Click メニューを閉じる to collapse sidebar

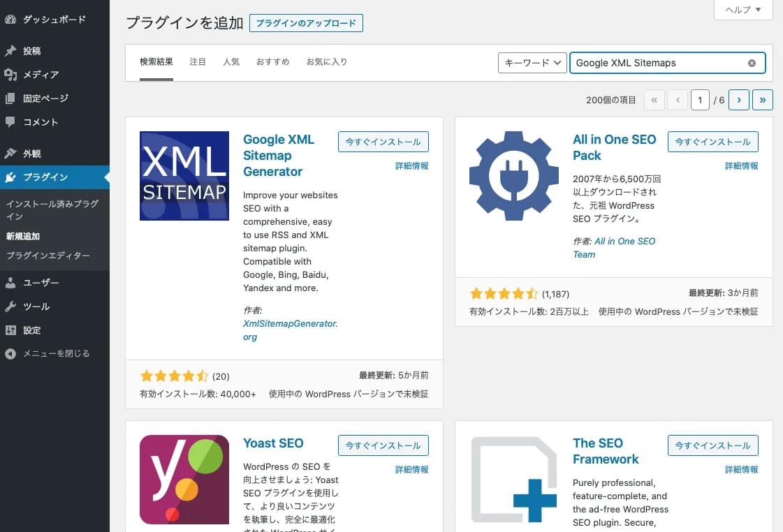pyautogui.click(x=57, y=354)
